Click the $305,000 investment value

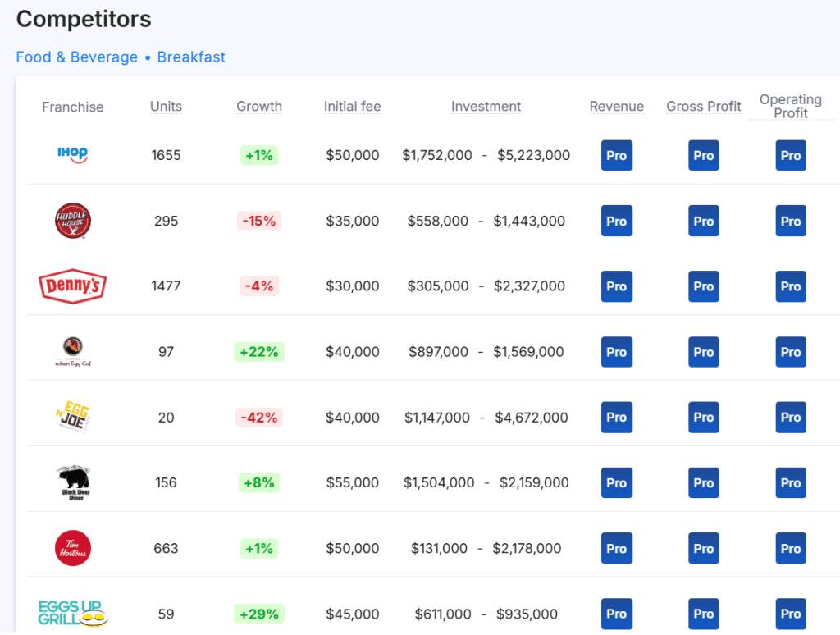[438, 286]
